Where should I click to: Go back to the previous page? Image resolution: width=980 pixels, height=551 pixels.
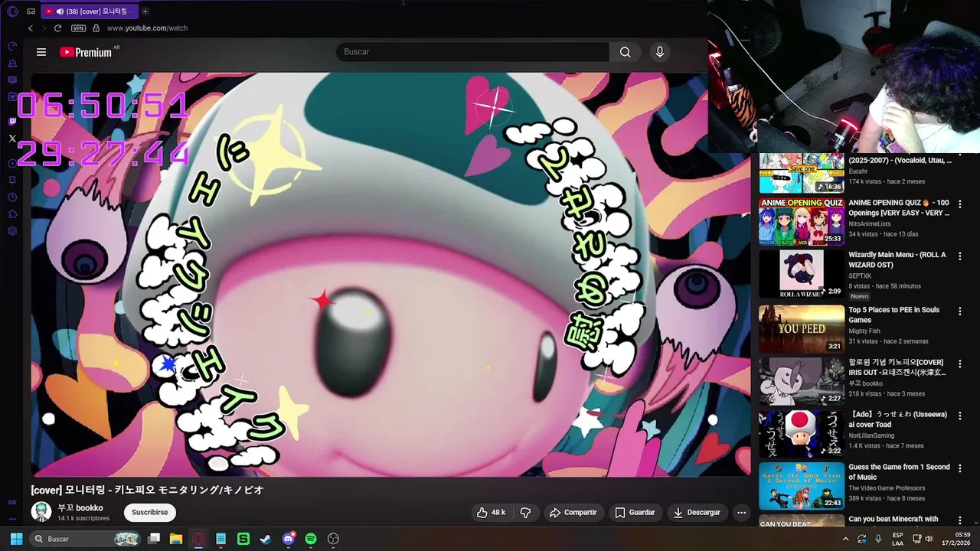click(x=31, y=28)
